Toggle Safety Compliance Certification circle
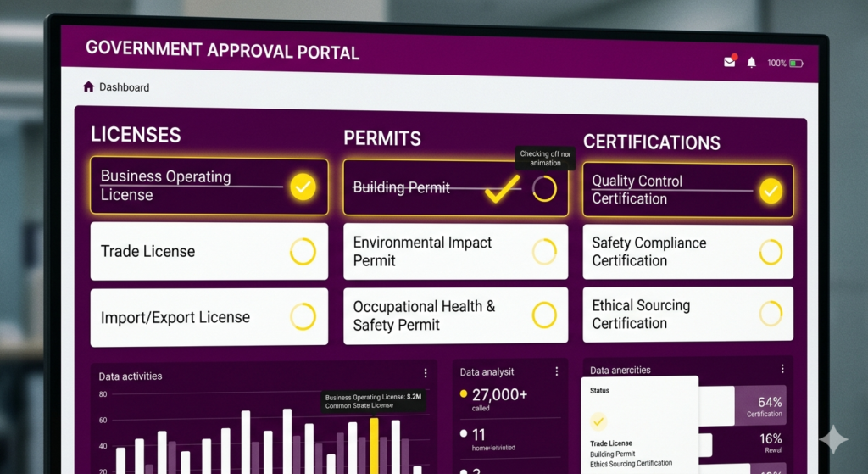 click(x=771, y=252)
